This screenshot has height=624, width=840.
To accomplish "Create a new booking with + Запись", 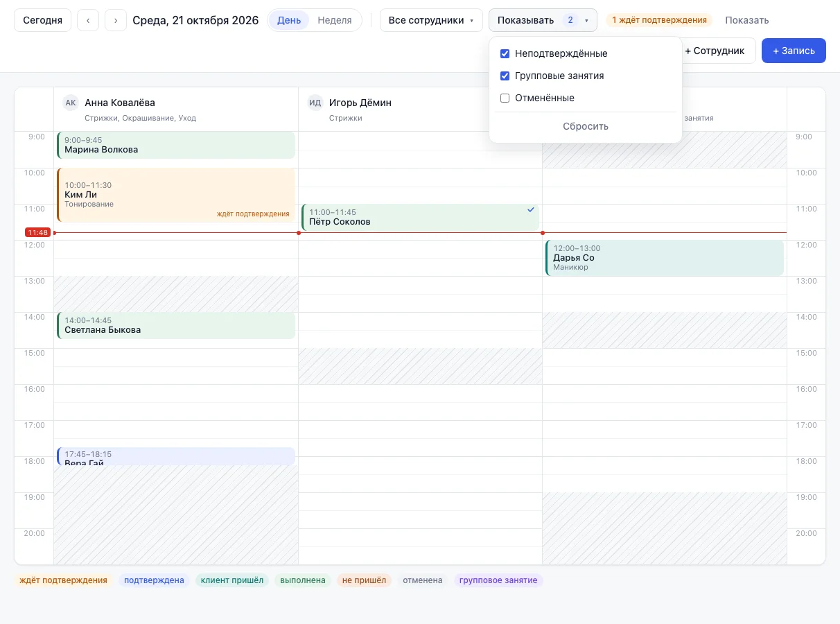I will 794,51.
